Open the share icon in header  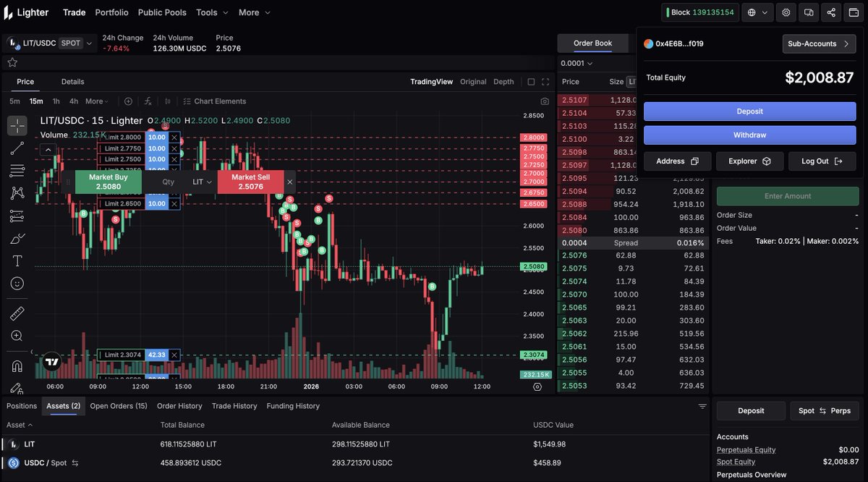coord(831,12)
